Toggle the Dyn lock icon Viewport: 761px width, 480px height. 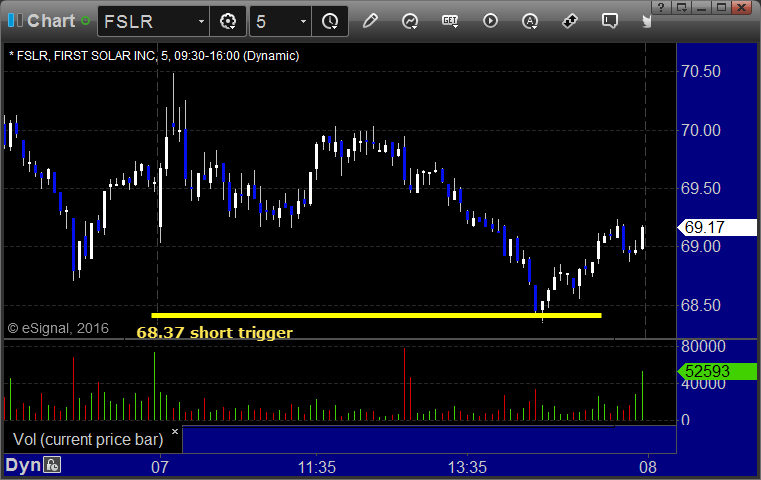point(52,465)
